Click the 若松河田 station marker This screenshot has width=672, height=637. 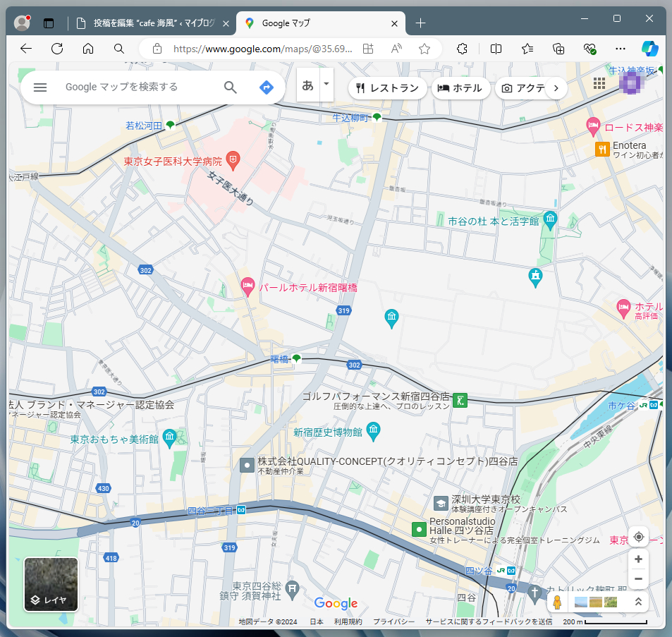pyautogui.click(x=170, y=125)
